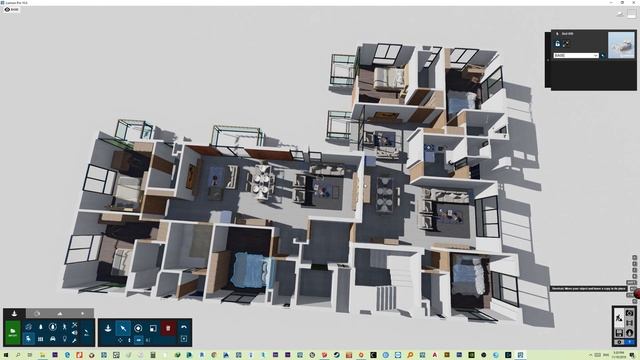The image size is (640, 360).
Task: Select the Lights bulb category icon
Action: 64,339
